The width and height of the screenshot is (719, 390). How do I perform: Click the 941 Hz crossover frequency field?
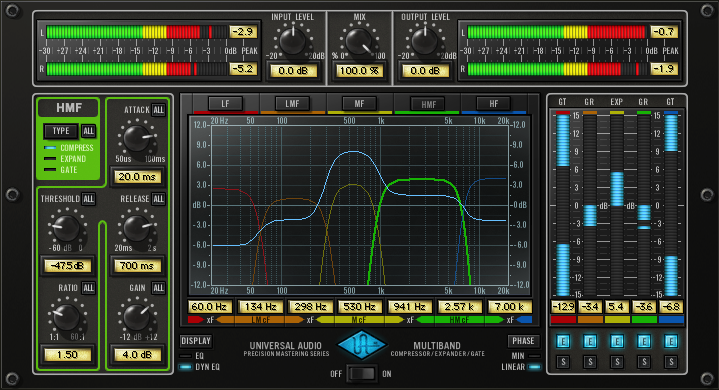coord(409,307)
